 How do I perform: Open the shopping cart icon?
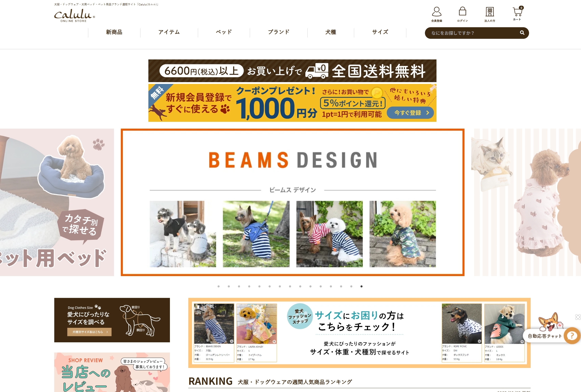517,12
